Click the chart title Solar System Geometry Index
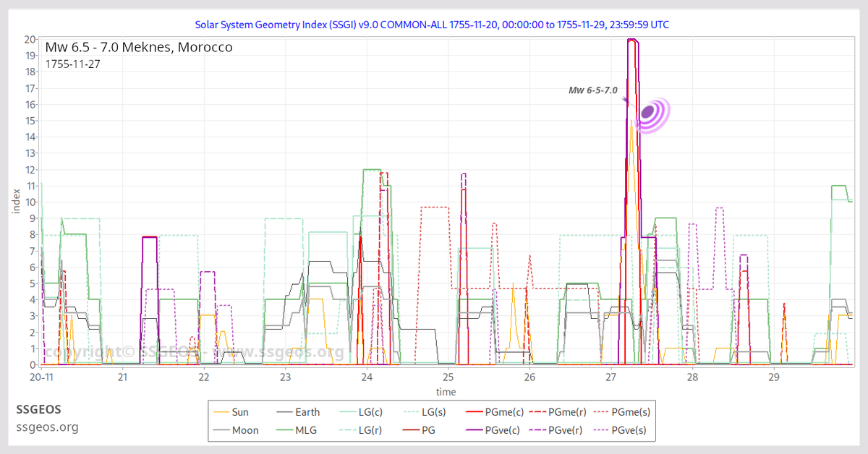Screen dimensions: 868x454 432,25
